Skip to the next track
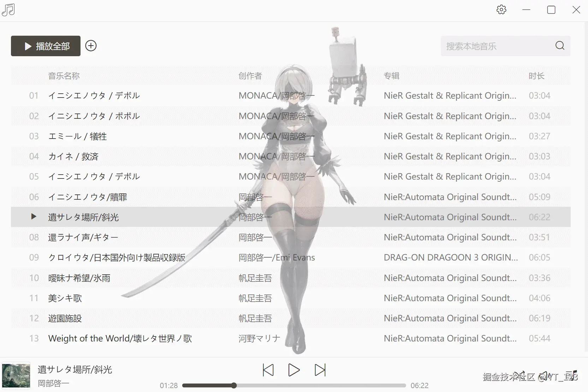This screenshot has height=392, width=588. [x=320, y=370]
